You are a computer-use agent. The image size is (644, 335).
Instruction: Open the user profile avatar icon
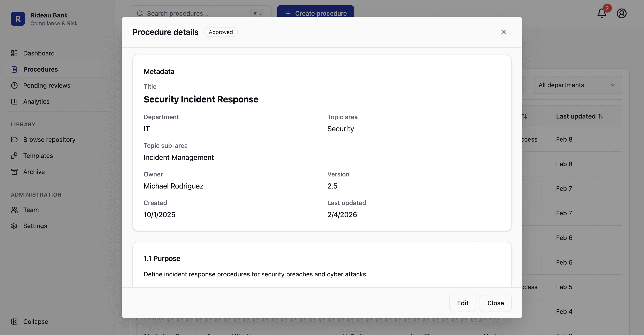[621, 13]
